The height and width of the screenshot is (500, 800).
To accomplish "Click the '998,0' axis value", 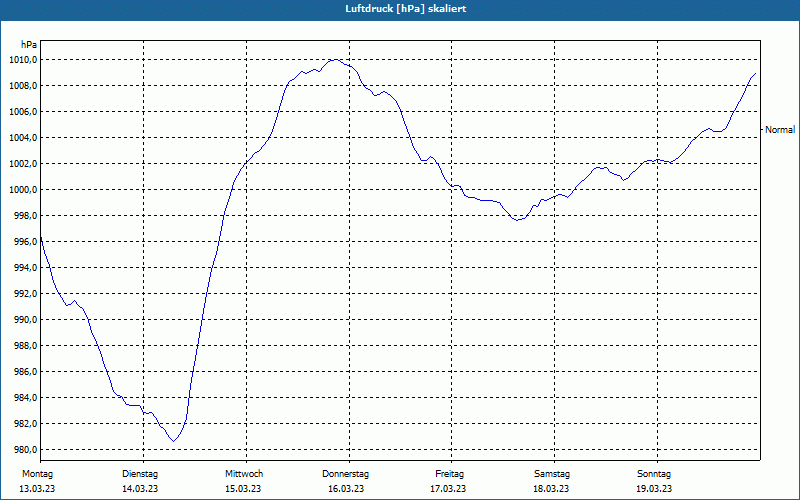I will (25, 216).
